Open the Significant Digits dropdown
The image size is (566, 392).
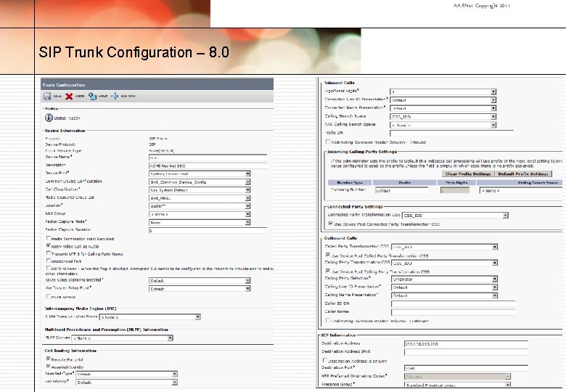(443, 91)
